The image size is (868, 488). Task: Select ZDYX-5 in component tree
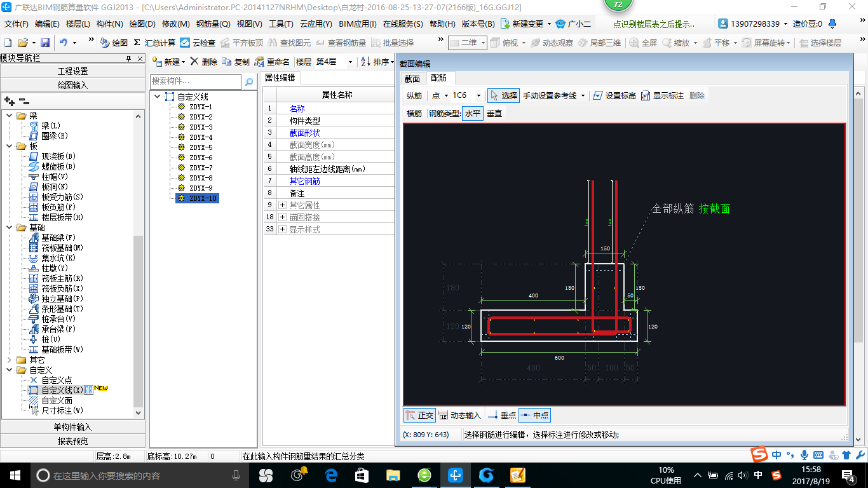[x=201, y=147]
